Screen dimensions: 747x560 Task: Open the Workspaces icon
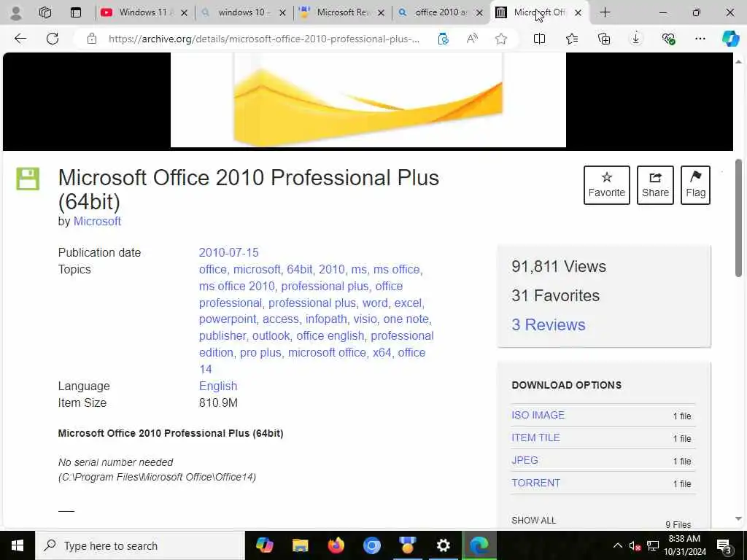pyautogui.click(x=45, y=13)
